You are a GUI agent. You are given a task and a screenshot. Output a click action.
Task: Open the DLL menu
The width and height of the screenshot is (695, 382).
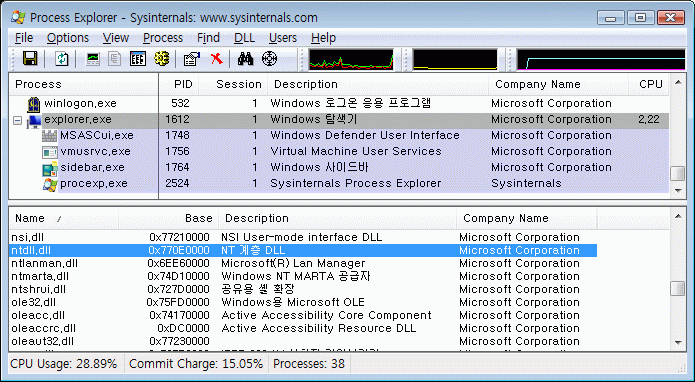tap(244, 38)
